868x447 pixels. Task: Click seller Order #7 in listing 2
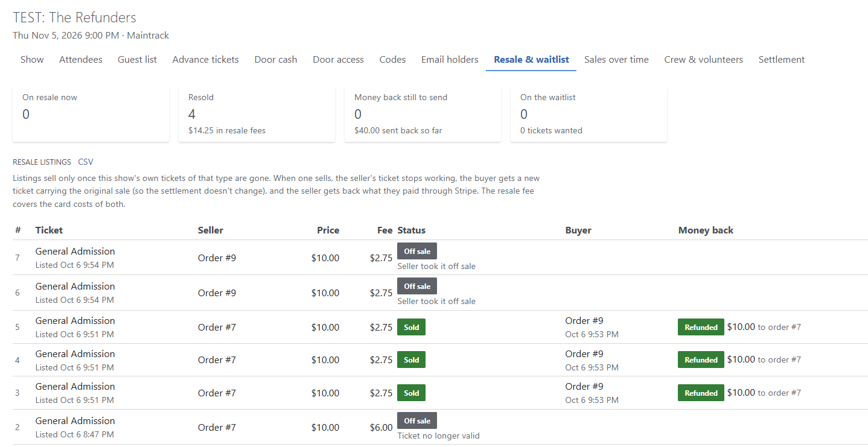[217, 428]
